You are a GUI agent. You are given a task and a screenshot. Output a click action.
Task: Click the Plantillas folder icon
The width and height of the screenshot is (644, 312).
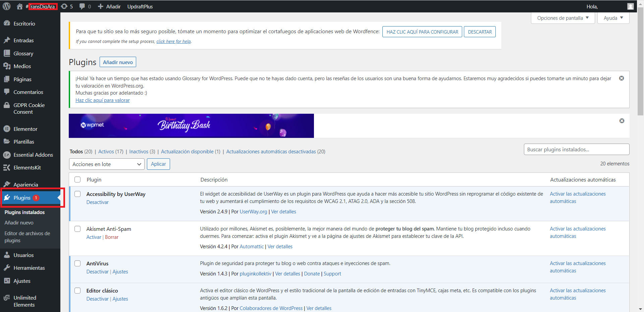click(x=7, y=141)
